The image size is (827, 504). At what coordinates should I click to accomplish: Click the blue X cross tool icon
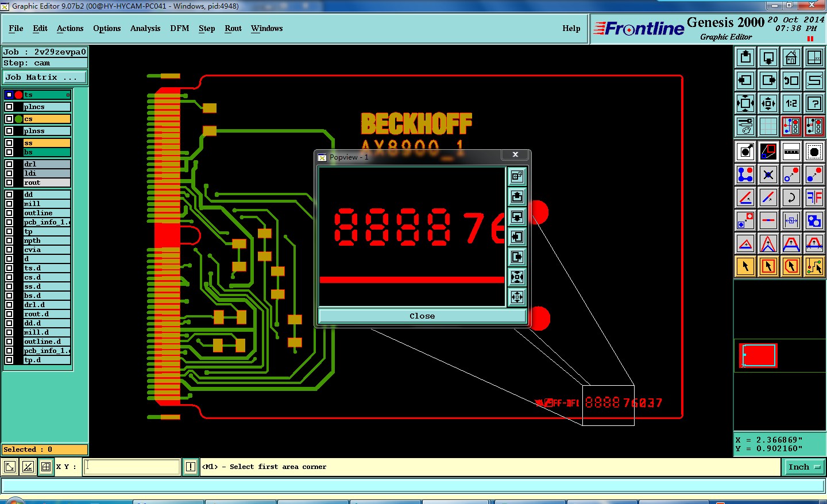[768, 175]
